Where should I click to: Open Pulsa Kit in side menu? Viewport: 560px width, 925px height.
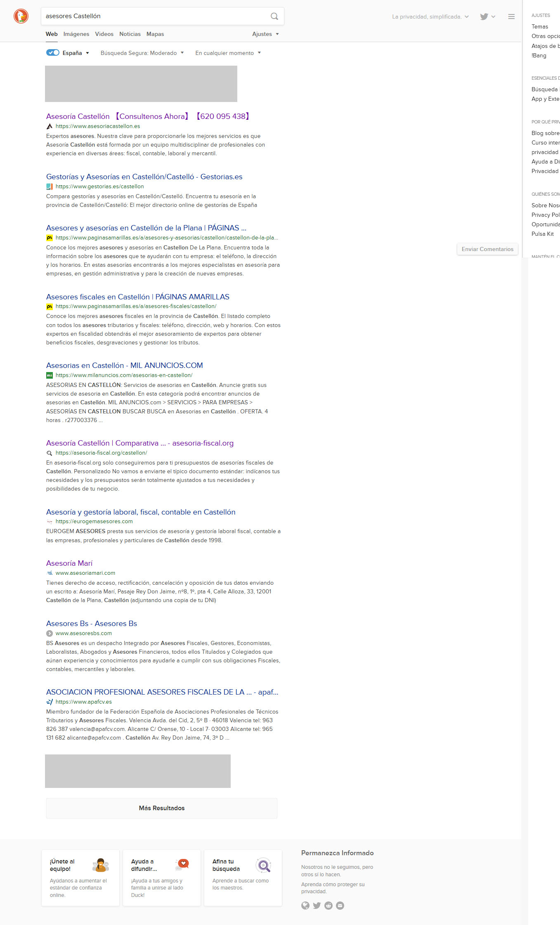point(543,234)
